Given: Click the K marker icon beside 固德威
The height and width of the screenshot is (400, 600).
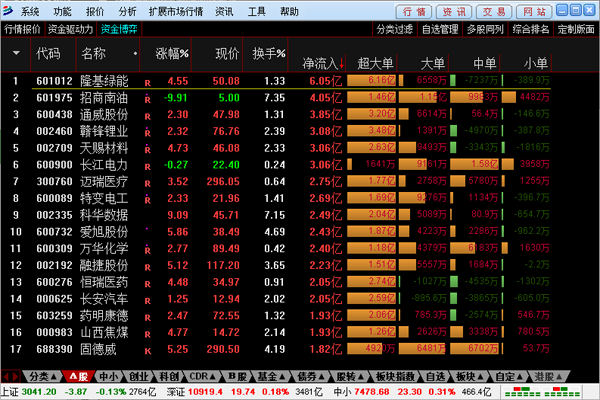Looking at the screenshot, I should [148, 349].
